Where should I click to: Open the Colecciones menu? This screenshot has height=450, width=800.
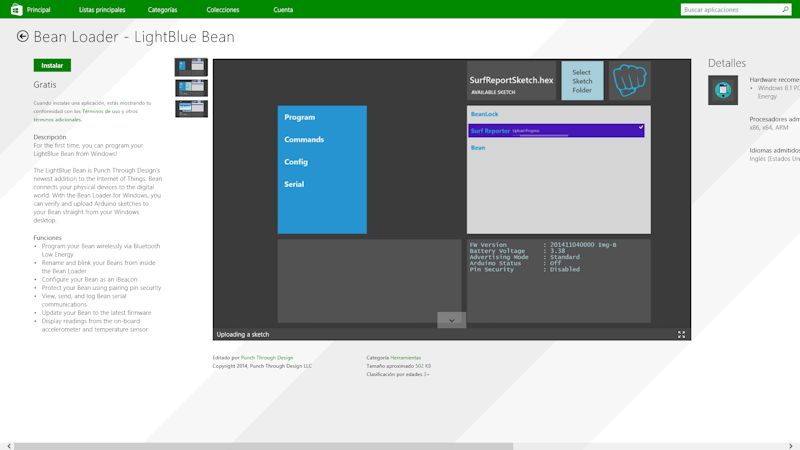[223, 10]
